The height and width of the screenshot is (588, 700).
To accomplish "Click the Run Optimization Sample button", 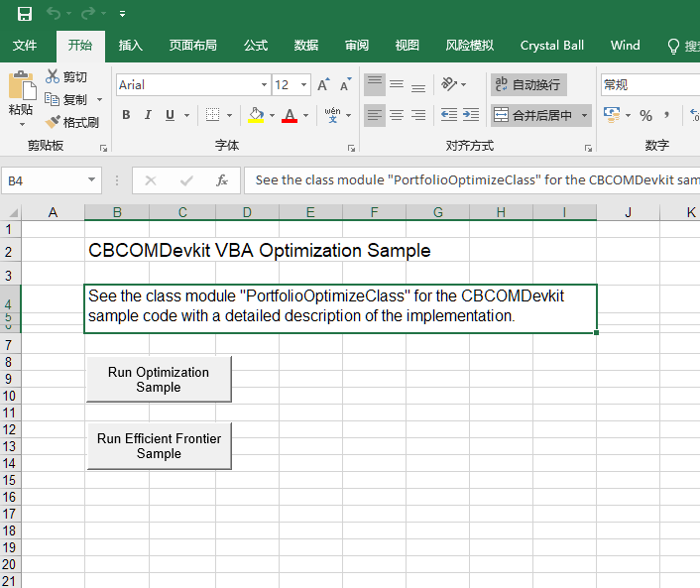I will (159, 380).
